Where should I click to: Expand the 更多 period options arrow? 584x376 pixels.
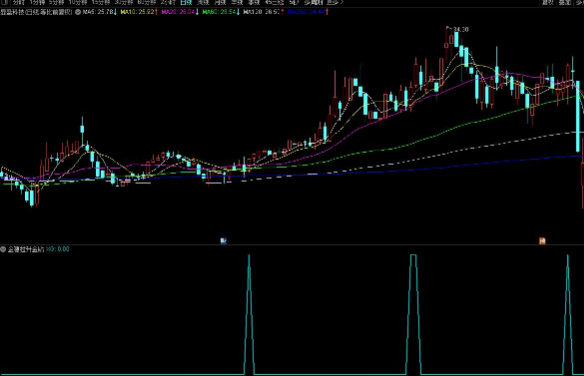pos(342,2)
